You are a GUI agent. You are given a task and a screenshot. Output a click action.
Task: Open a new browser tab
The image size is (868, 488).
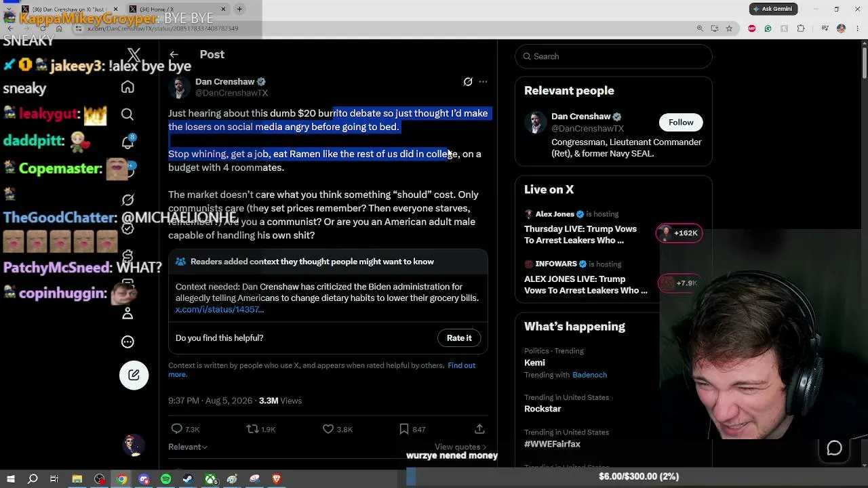[239, 9]
